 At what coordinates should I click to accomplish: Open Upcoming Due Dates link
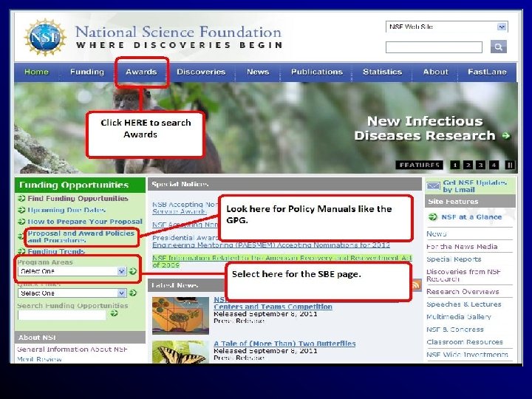point(66,210)
